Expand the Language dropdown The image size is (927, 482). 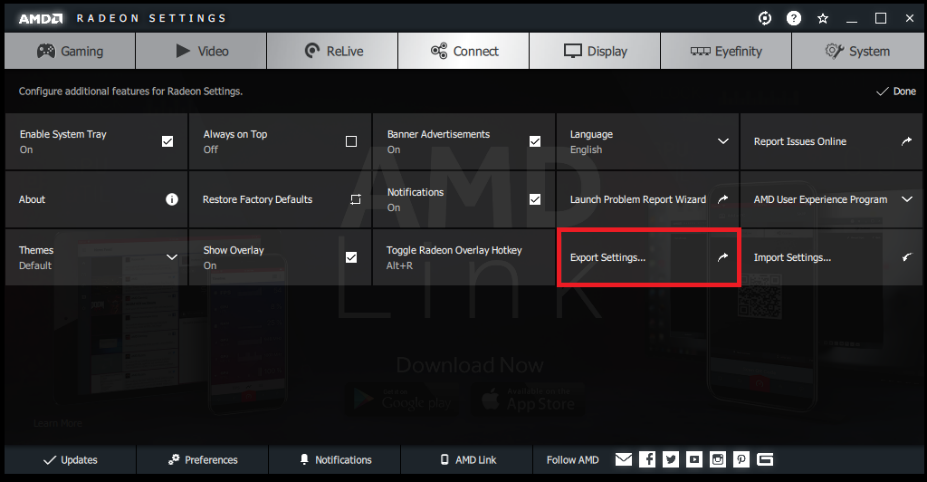click(x=723, y=141)
